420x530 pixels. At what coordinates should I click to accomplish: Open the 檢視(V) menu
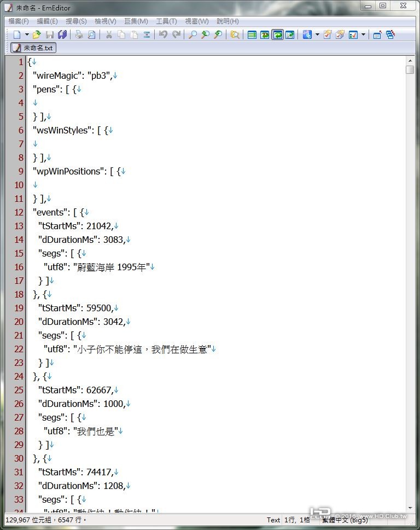coord(106,21)
